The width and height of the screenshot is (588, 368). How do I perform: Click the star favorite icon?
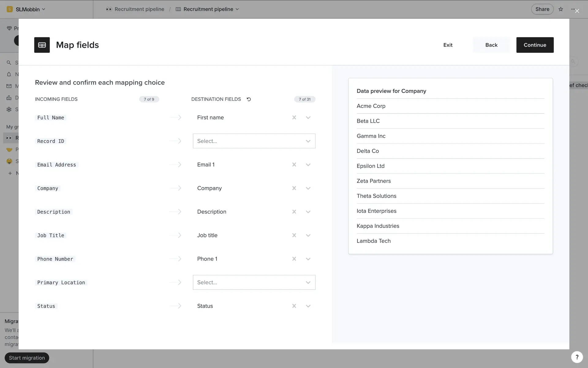[560, 9]
